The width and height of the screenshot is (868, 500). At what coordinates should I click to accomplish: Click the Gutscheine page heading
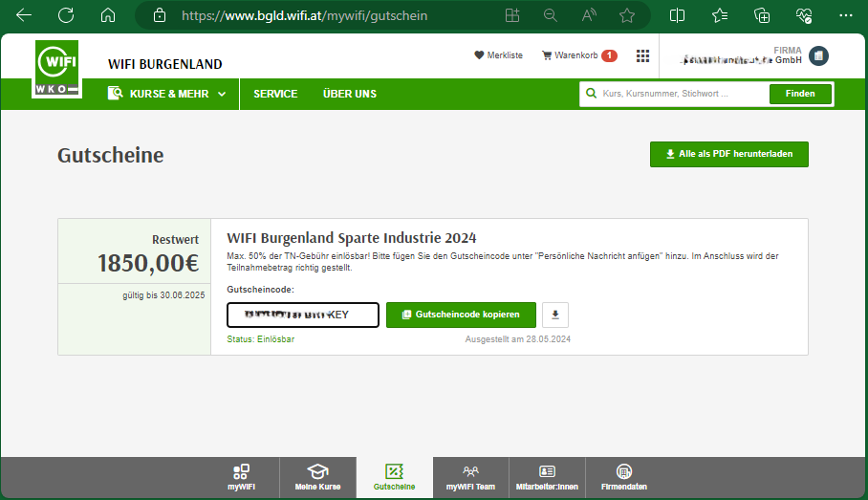(x=111, y=155)
